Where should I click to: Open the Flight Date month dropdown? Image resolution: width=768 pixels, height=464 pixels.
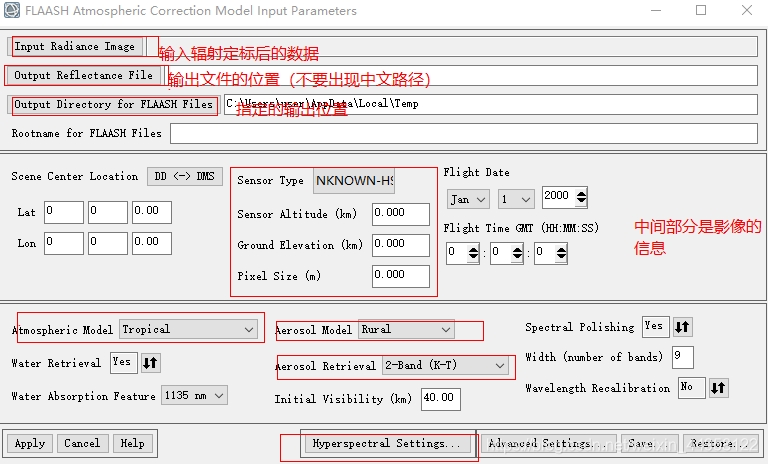468,199
